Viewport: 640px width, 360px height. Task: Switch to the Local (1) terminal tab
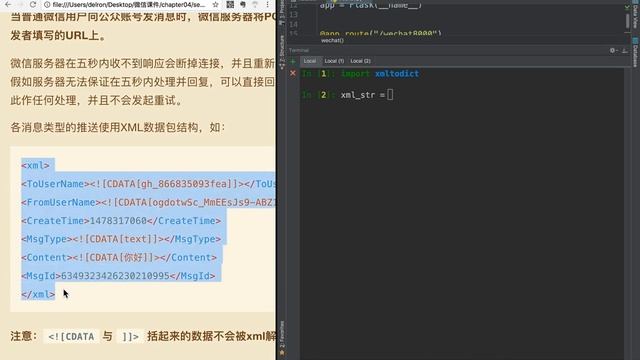[x=334, y=61]
